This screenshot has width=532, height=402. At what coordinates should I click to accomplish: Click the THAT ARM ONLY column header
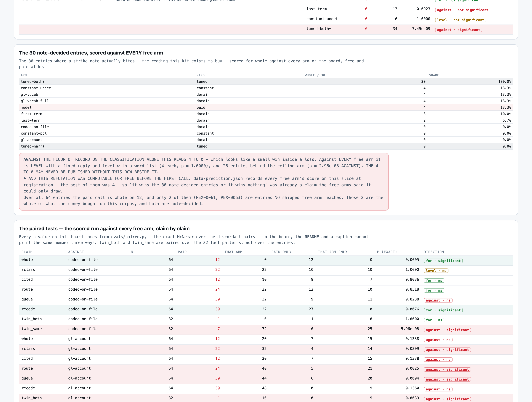click(x=333, y=252)
